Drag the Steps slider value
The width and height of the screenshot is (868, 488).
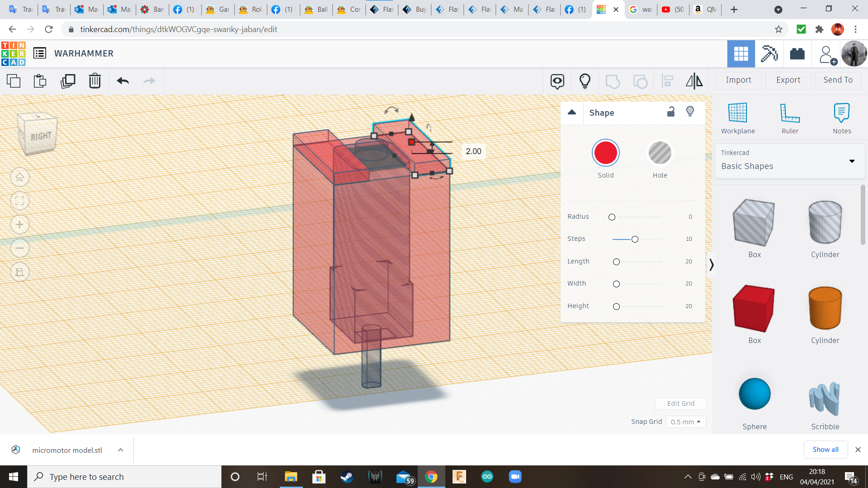coord(634,239)
